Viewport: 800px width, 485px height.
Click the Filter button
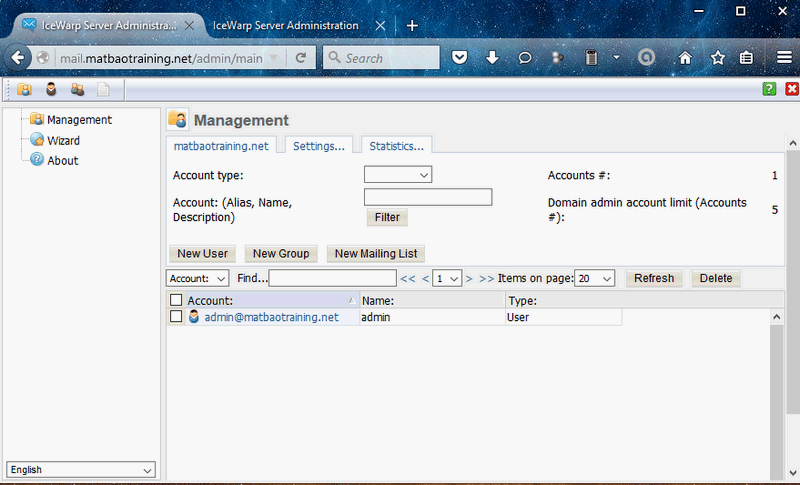point(387,217)
